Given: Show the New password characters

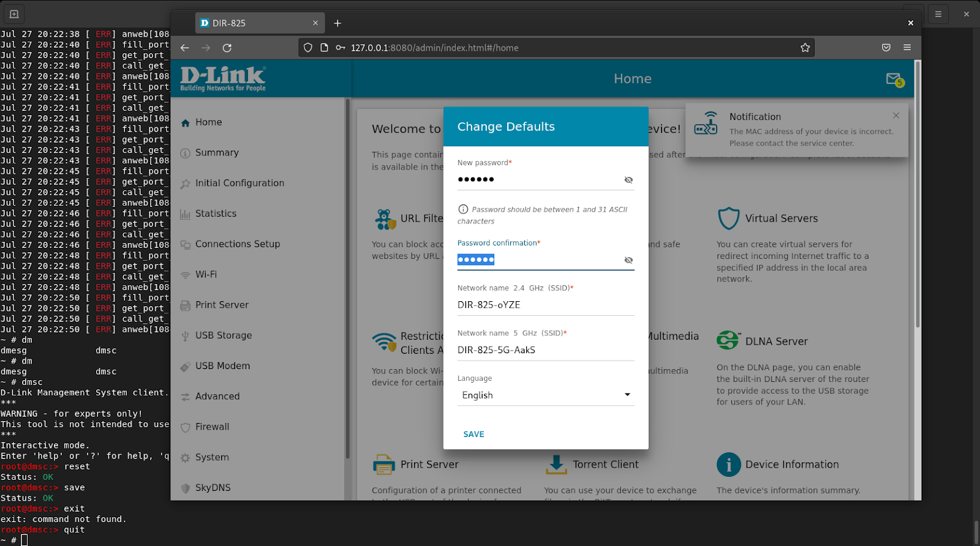Looking at the screenshot, I should coord(628,180).
